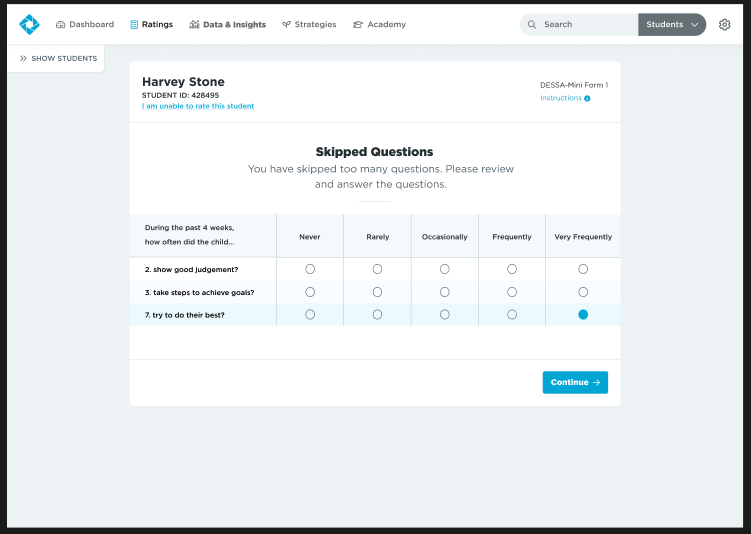Click 'I am unable to rate this student'
751x534 pixels.
[198, 106]
